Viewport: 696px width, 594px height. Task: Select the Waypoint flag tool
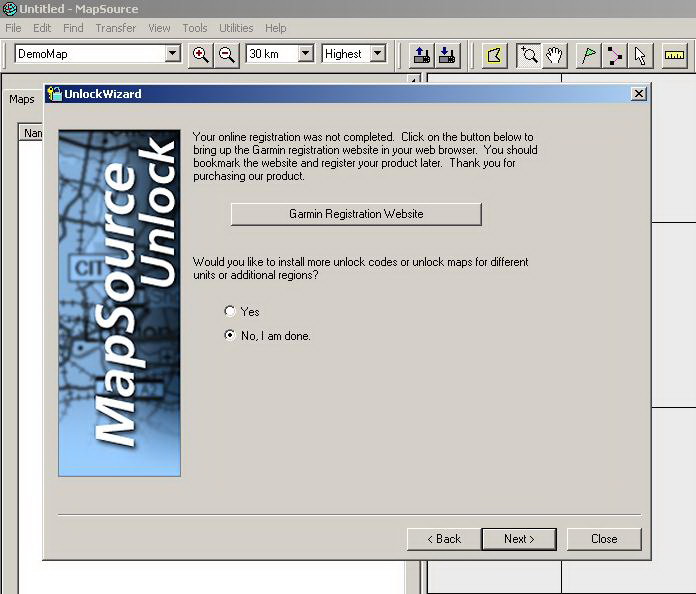588,55
